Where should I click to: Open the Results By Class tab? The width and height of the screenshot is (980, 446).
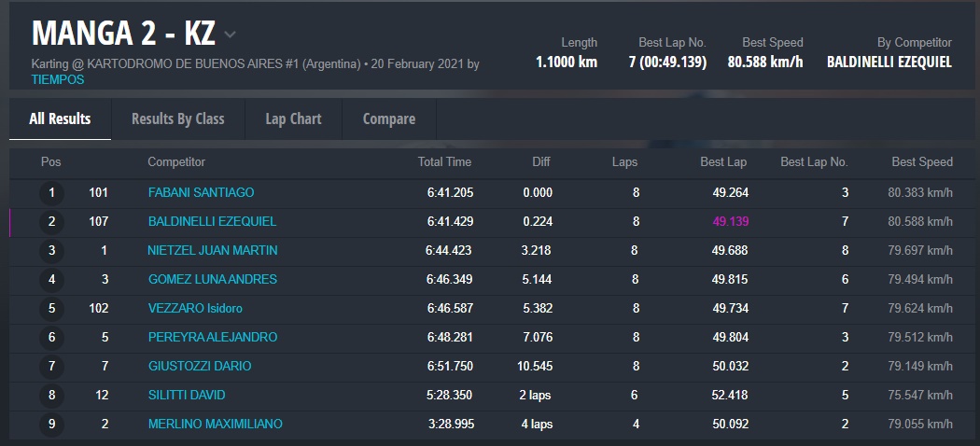coord(177,118)
